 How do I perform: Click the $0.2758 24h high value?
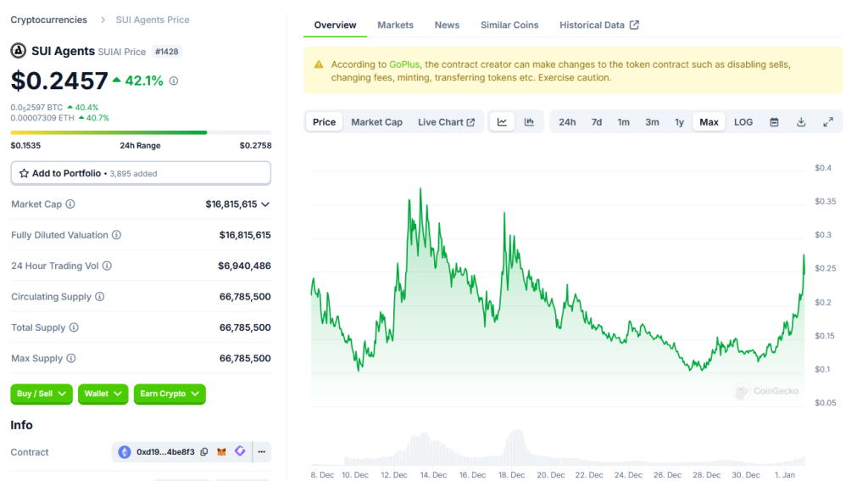click(255, 146)
